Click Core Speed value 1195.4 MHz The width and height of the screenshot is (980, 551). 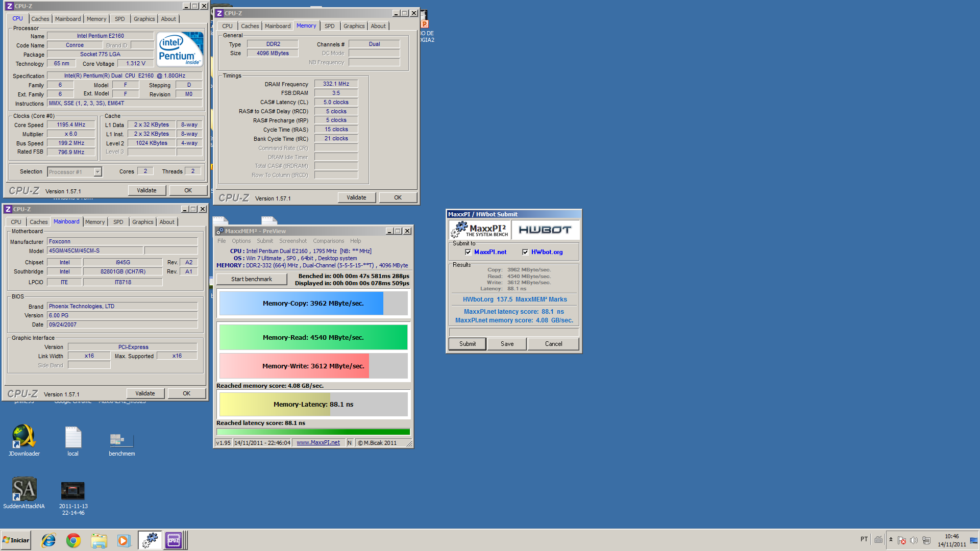[x=71, y=124]
